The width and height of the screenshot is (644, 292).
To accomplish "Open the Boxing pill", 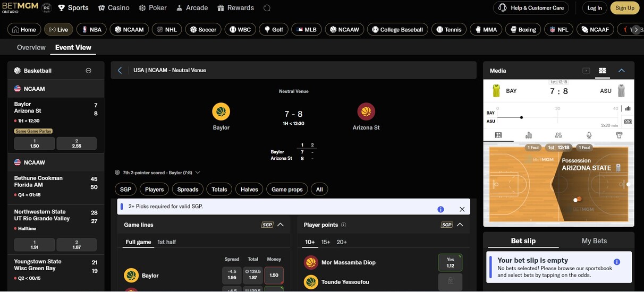I will (523, 30).
